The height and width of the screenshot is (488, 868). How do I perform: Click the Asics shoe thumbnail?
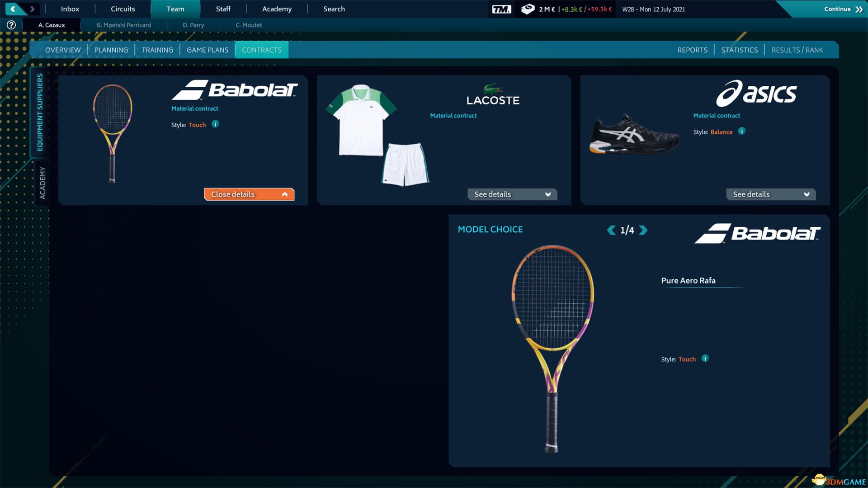[x=634, y=134]
